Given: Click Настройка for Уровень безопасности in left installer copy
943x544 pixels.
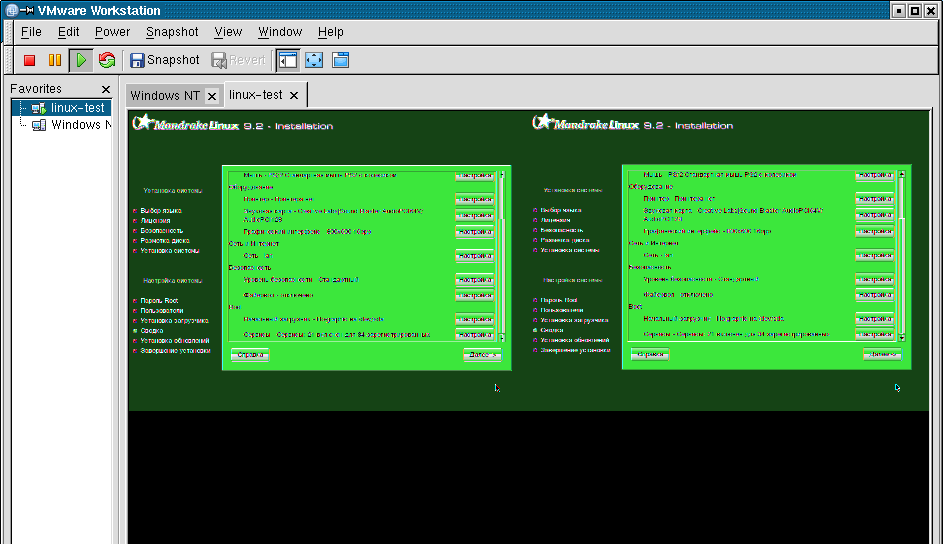Looking at the screenshot, I should click(x=475, y=280).
